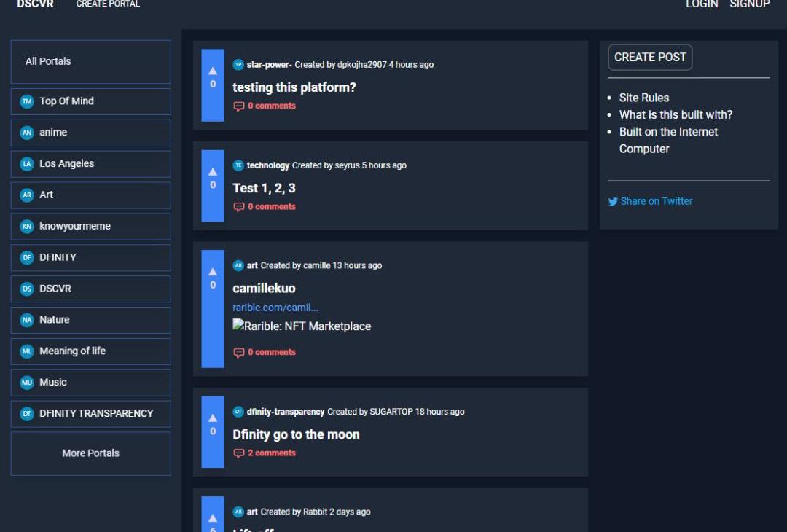Viewport: 787px width, 532px height.
Task: Open the rarible.com/camil... link
Action: [x=275, y=308]
